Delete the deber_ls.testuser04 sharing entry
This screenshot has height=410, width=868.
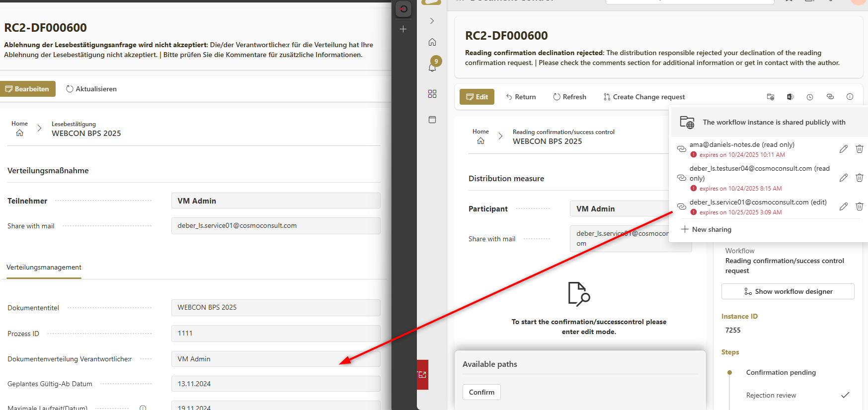[859, 178]
